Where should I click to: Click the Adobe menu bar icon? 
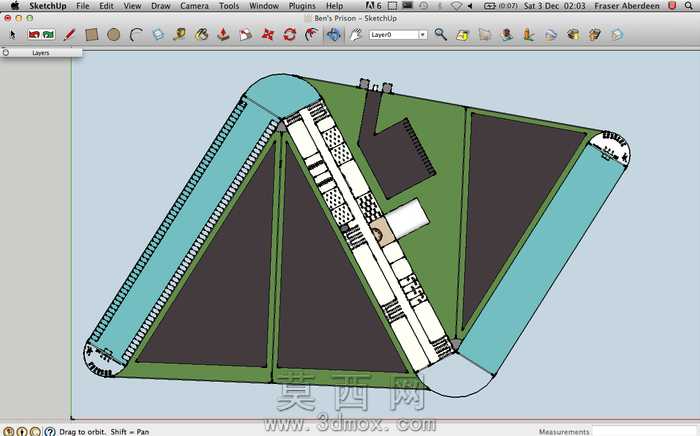click(x=373, y=6)
